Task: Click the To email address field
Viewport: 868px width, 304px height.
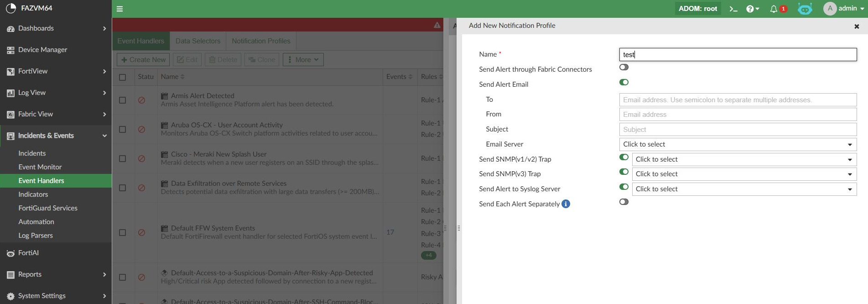Action: coord(738,100)
